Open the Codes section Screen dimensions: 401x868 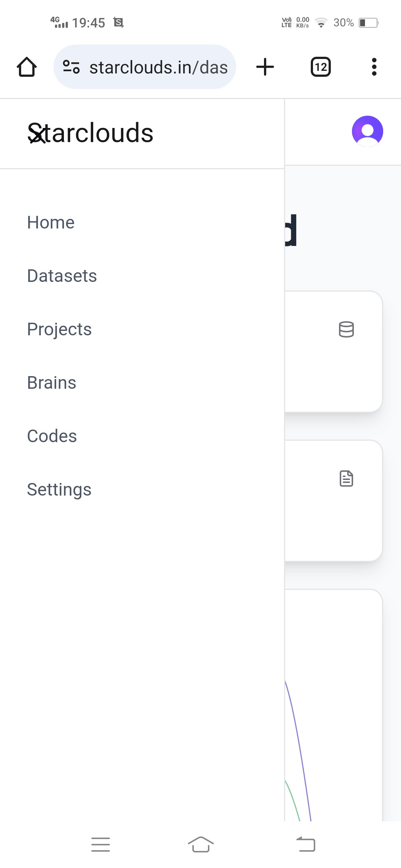tap(52, 436)
